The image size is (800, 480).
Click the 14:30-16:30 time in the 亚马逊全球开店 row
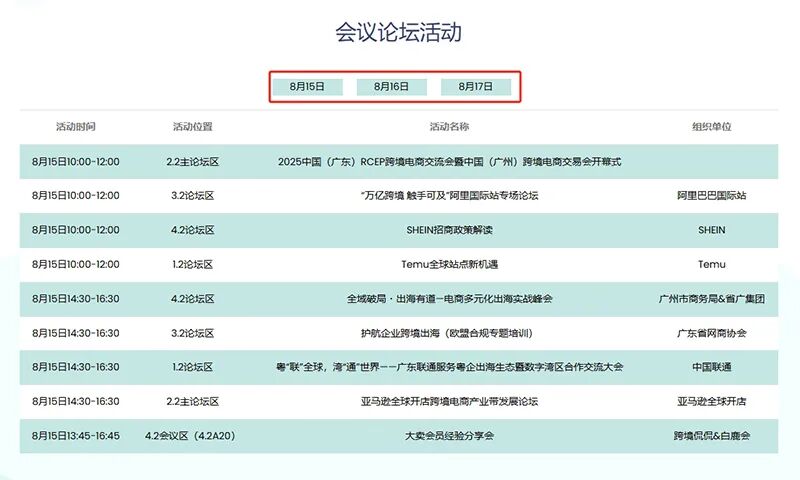[x=76, y=401]
